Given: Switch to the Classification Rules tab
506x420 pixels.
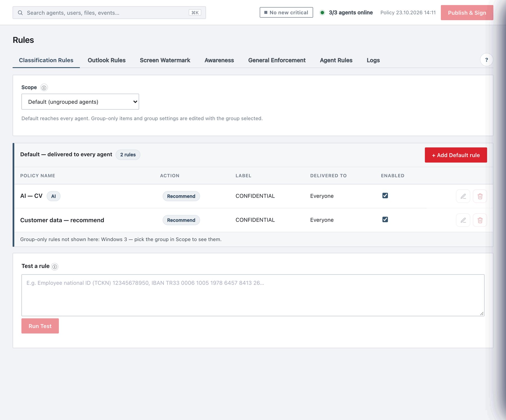Looking at the screenshot, I should (x=46, y=60).
